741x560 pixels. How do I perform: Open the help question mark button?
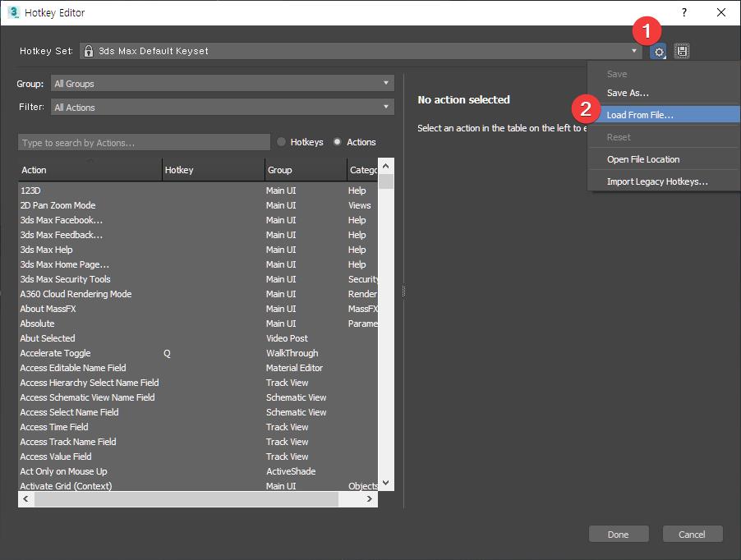[x=683, y=12]
